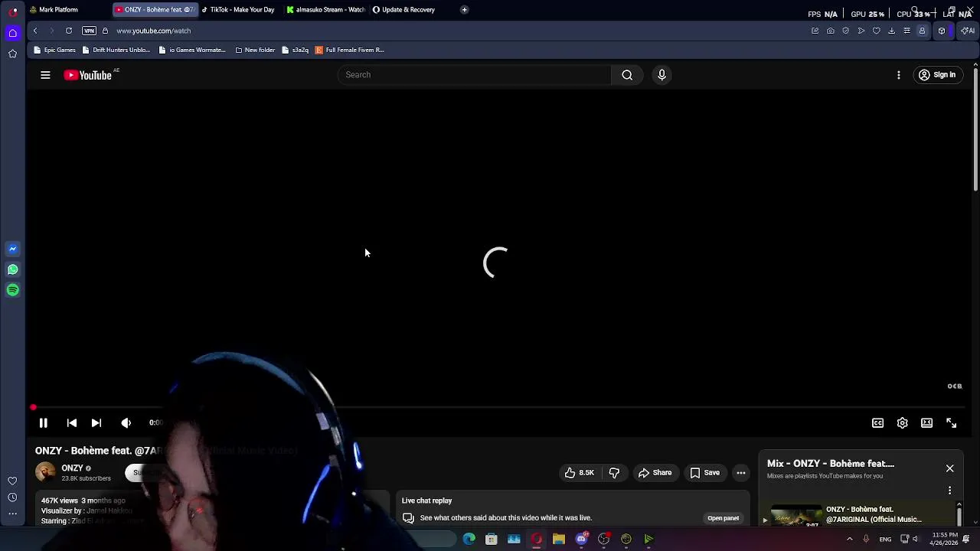Switch to the ONZY - Bohème browser tab
Image resolution: width=980 pixels, height=551 pixels.
[x=155, y=10]
